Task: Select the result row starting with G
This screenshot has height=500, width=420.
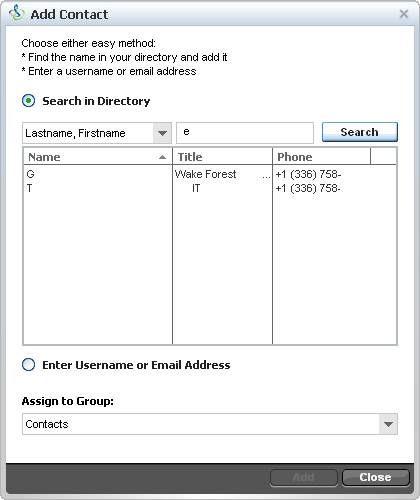Action: pos(210,174)
